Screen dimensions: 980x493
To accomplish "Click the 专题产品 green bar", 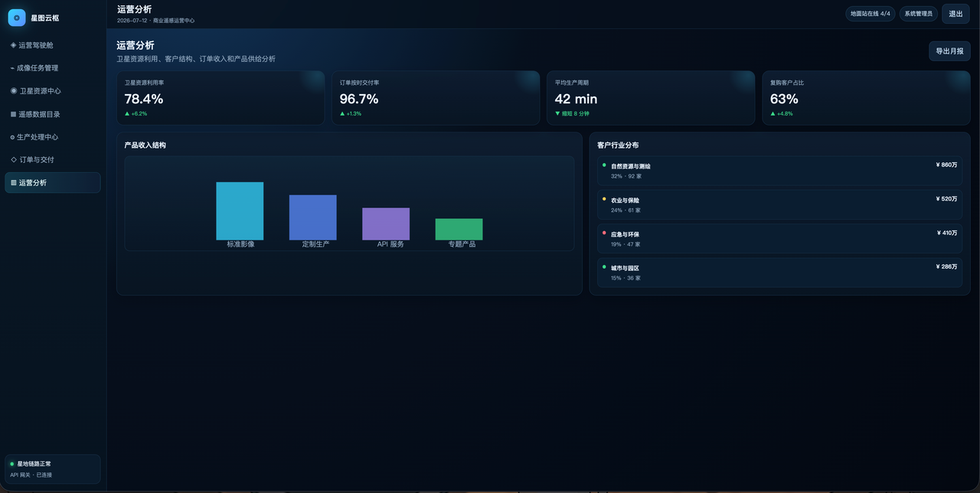I will click(x=459, y=230).
